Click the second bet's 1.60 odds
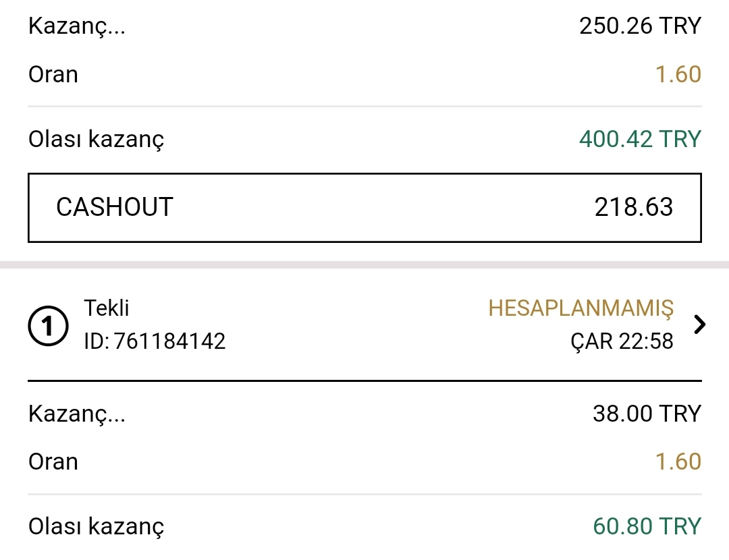Viewport: 729px width, 560px height. 678,461
